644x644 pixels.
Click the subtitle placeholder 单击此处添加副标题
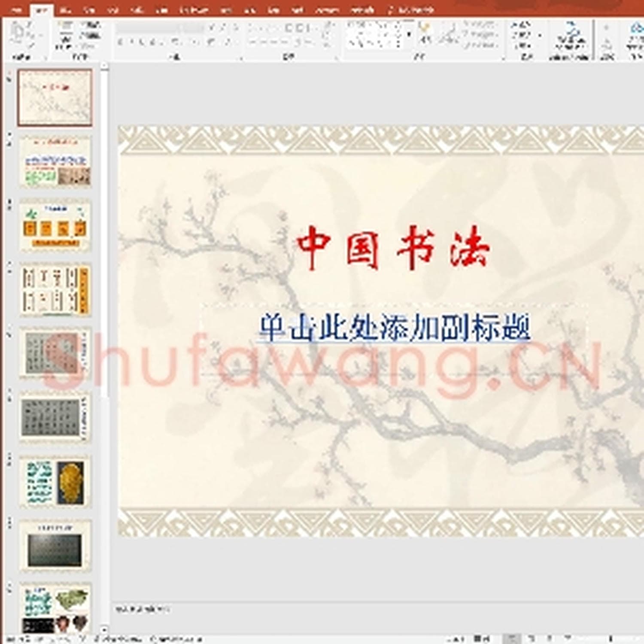click(394, 328)
